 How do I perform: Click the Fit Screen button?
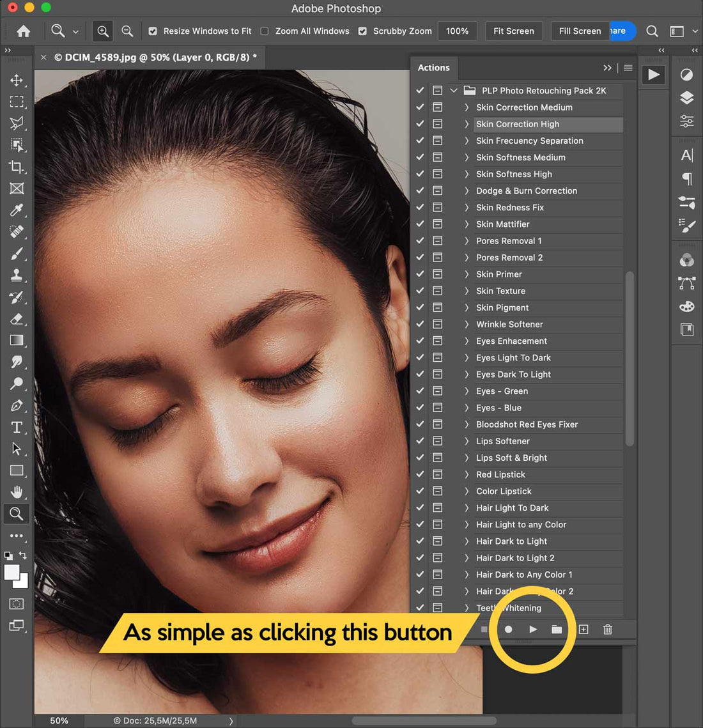(513, 31)
